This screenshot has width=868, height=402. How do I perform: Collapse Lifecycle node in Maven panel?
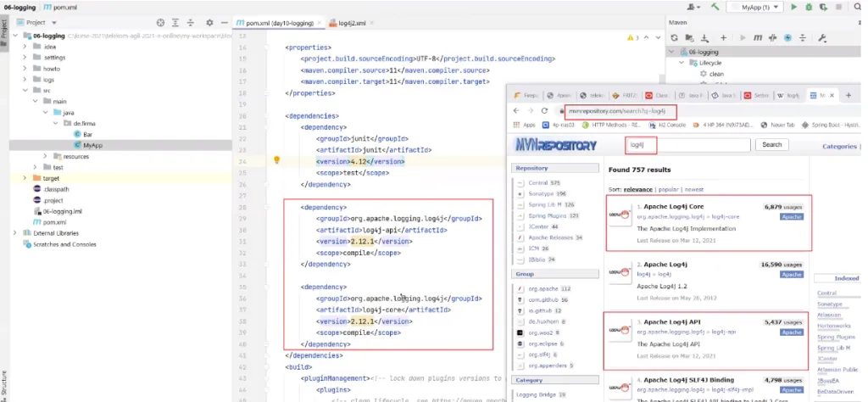[x=682, y=63]
